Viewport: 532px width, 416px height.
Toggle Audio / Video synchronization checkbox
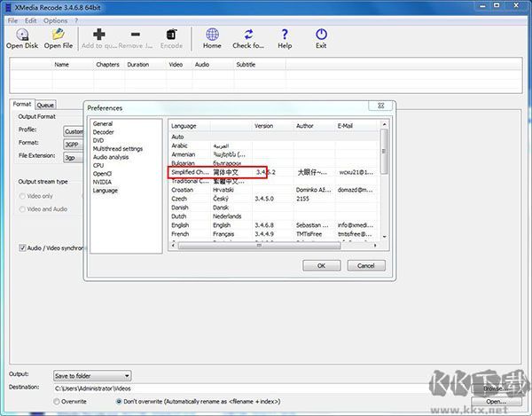click(x=22, y=248)
